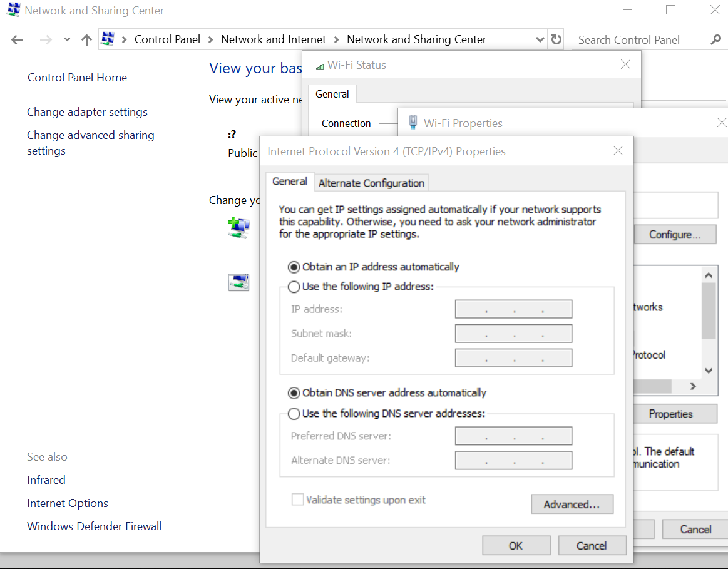
Task: Cancel the Wi-Fi Properties window
Action: [695, 529]
